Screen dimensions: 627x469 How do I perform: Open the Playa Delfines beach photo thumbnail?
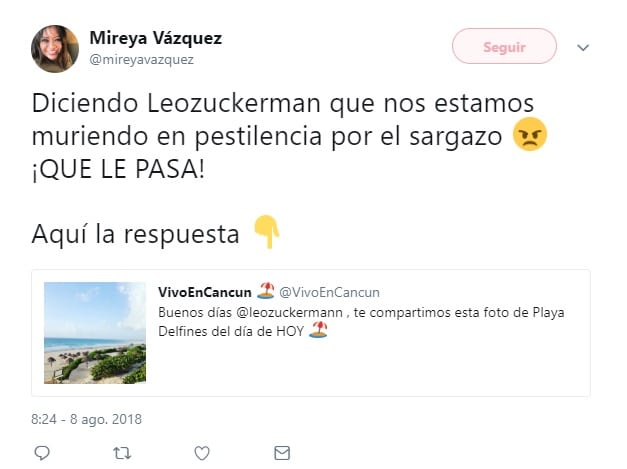[95, 333]
